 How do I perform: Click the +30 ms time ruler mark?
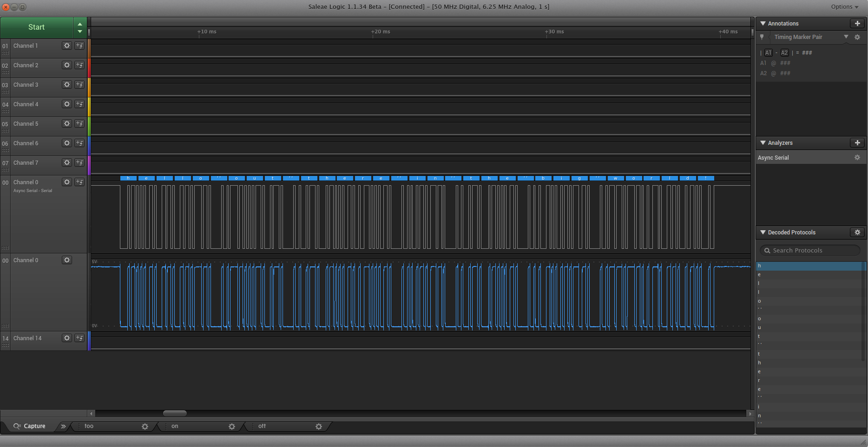554,32
